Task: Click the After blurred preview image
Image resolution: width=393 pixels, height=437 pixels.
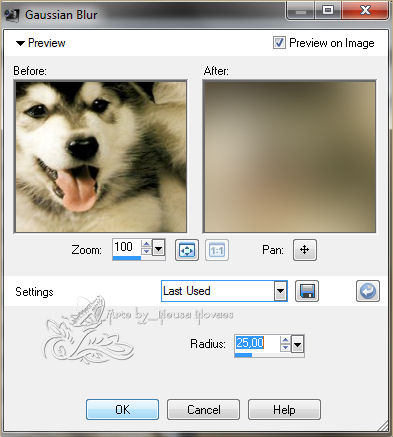Action: [x=289, y=157]
